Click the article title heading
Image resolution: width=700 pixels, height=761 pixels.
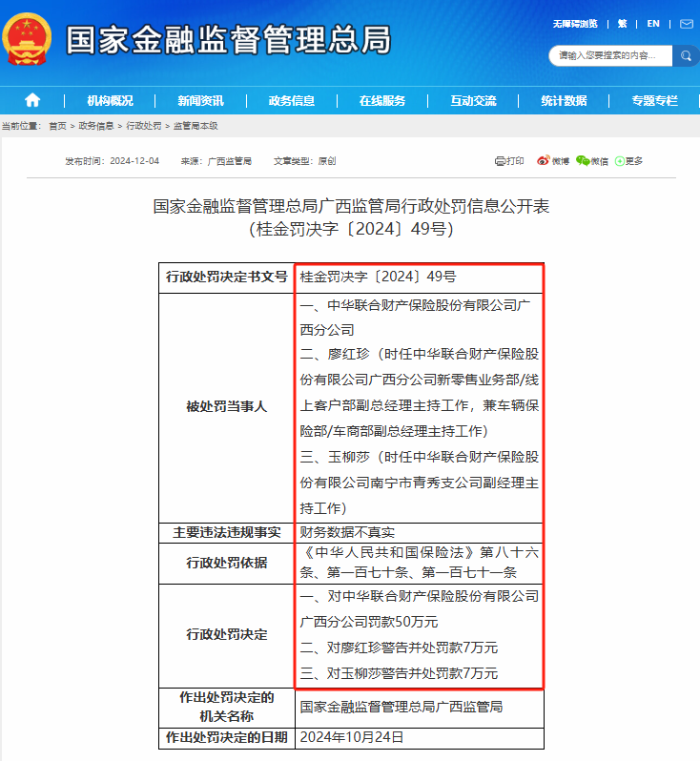[x=351, y=206]
